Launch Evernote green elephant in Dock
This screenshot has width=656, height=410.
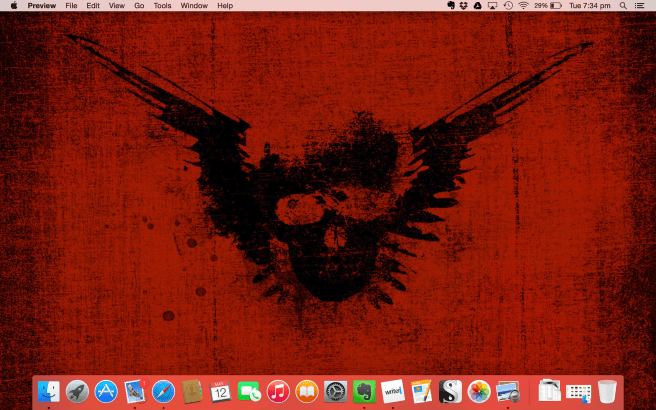click(364, 392)
